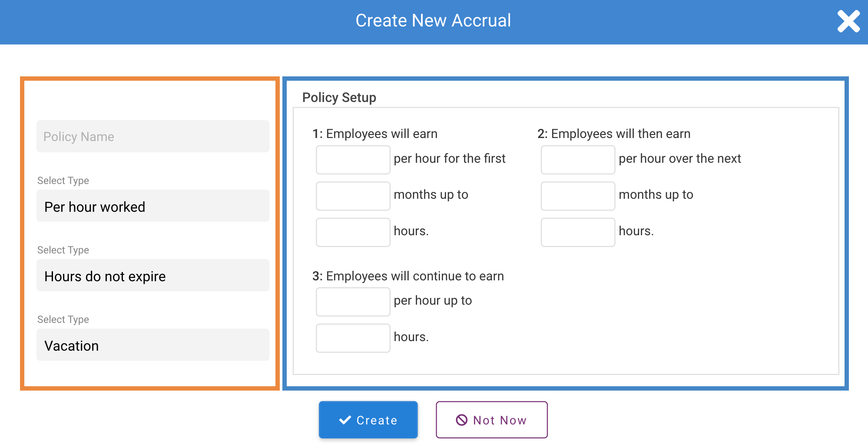This screenshot has height=447, width=868.
Task: Focus the step 3 'hours.' input box
Action: tap(353, 338)
